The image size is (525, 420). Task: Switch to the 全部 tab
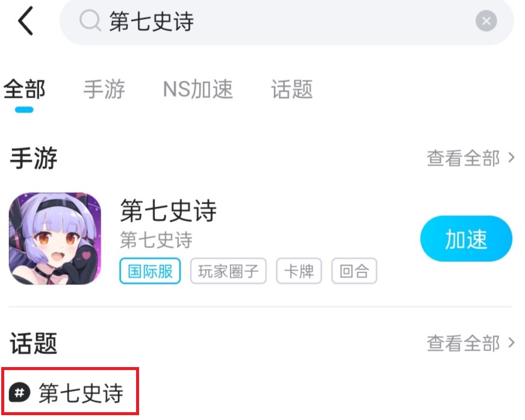pyautogui.click(x=24, y=89)
